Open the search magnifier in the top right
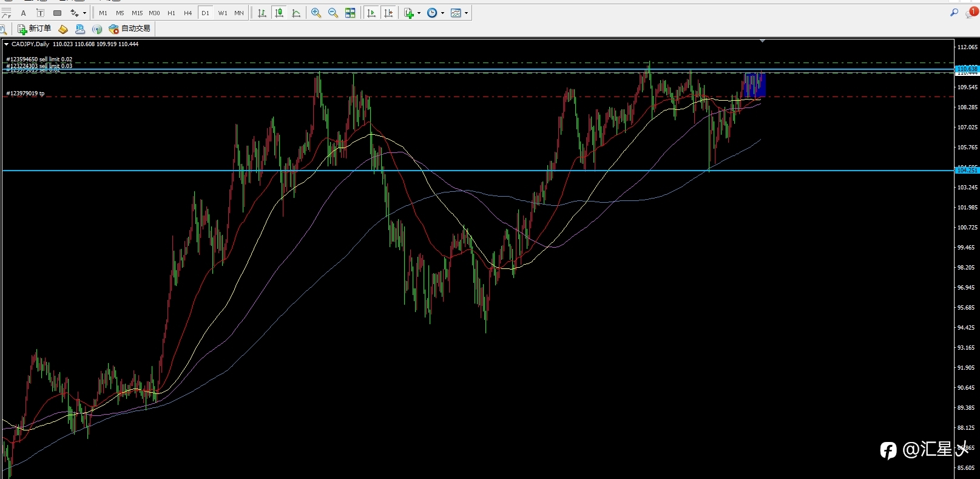Screen dimensions: 980x479 (x=954, y=12)
